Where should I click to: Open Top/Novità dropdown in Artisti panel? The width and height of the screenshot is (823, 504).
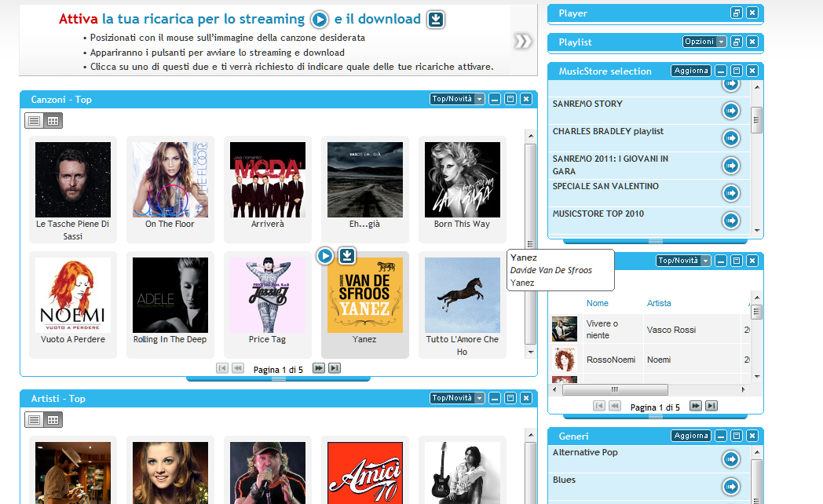tap(457, 398)
